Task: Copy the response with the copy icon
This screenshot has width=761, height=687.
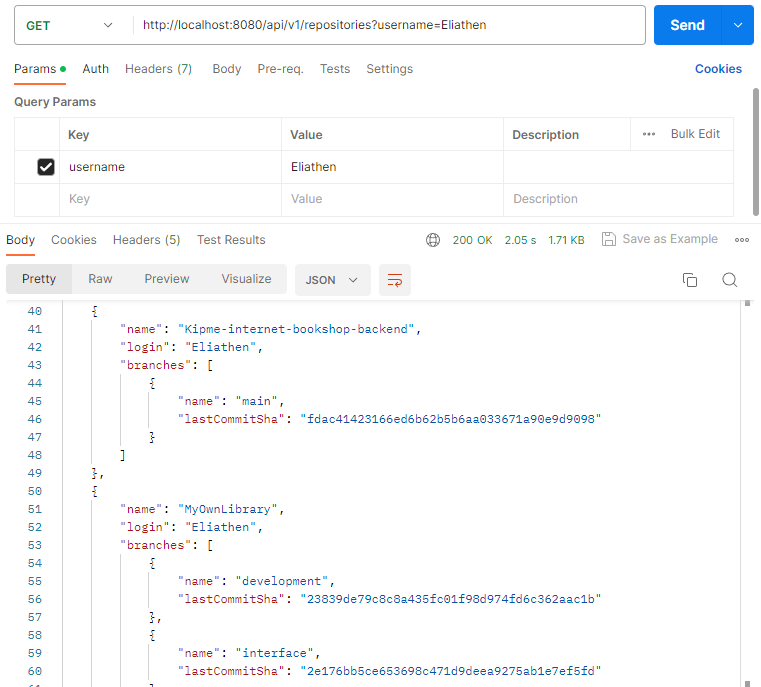Action: [690, 280]
